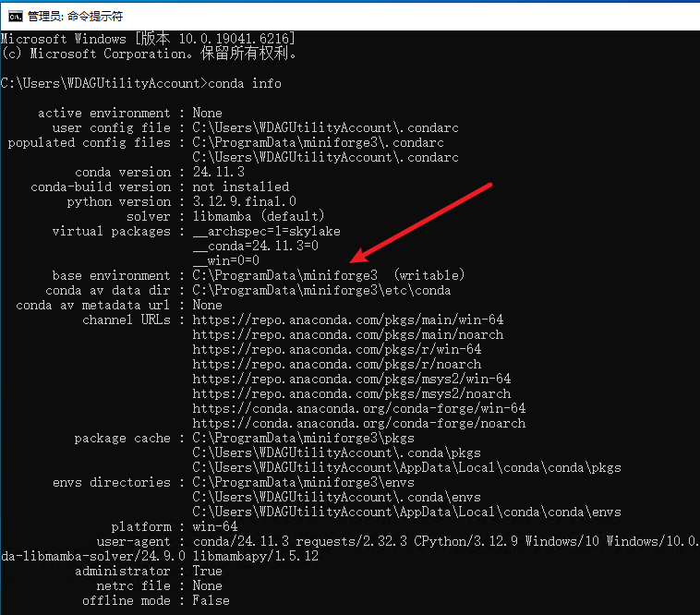Click the '__archspec=1=skylake' virtual package
The image size is (700, 615).
pos(267,231)
